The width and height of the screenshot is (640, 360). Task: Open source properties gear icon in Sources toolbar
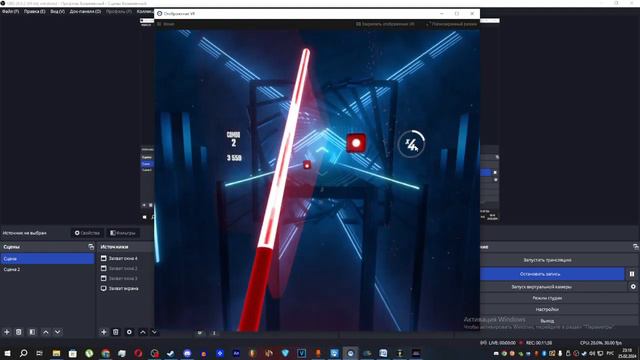point(129,332)
